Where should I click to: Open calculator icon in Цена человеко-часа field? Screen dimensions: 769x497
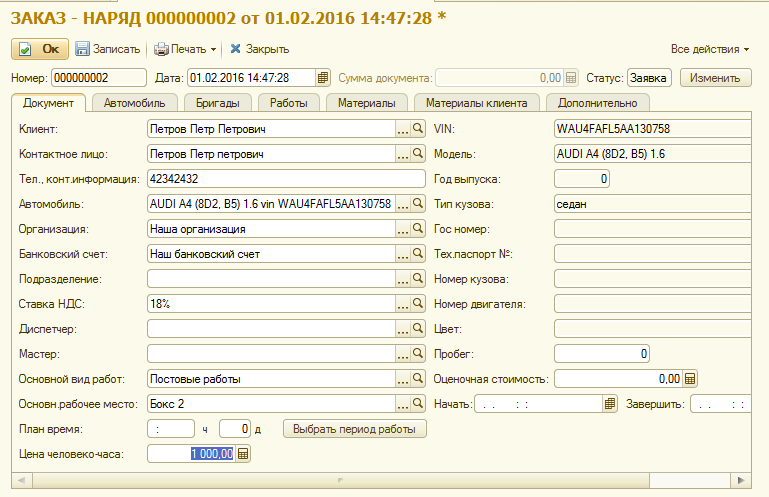243,454
